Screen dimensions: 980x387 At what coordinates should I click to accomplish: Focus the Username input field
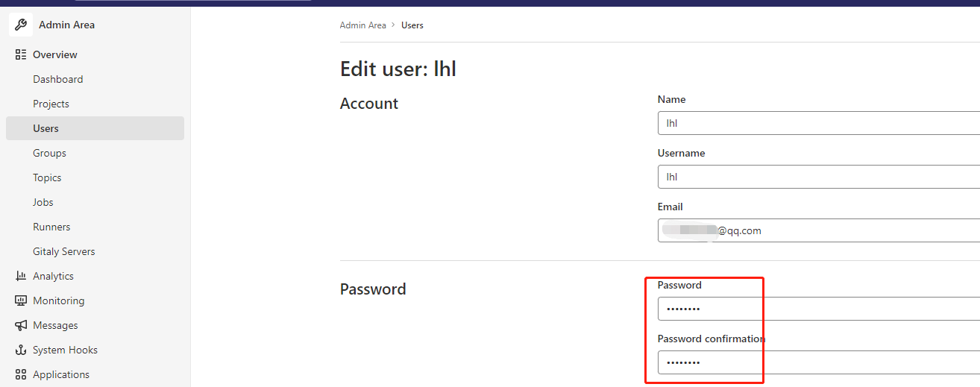pyautogui.click(x=819, y=177)
